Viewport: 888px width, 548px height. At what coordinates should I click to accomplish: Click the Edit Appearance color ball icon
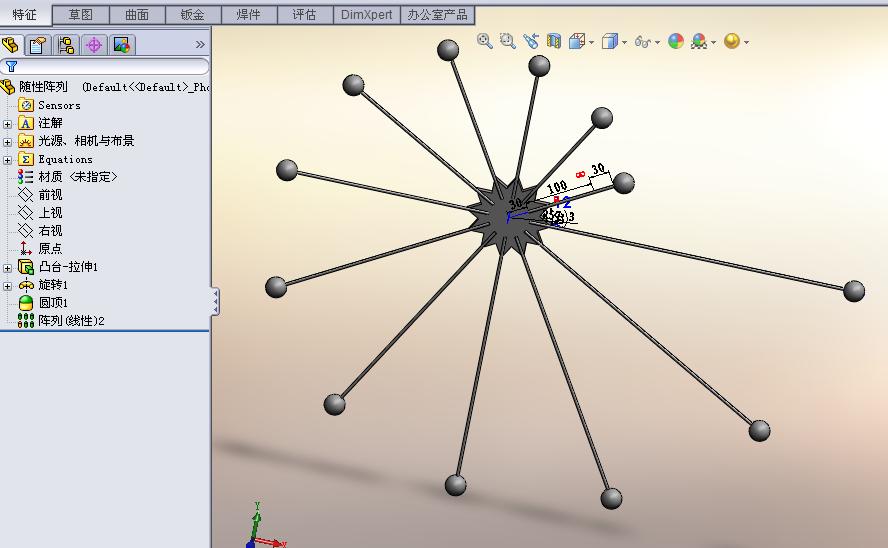pos(676,41)
